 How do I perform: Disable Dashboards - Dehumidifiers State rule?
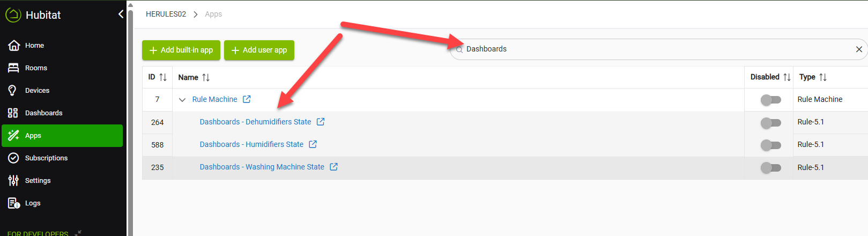pos(770,123)
